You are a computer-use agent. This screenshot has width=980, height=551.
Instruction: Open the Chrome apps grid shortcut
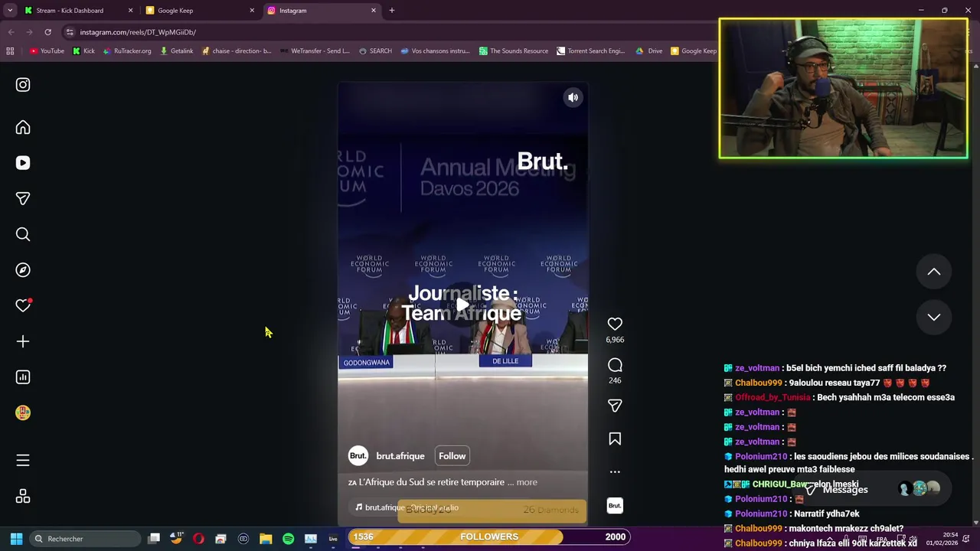(10, 51)
